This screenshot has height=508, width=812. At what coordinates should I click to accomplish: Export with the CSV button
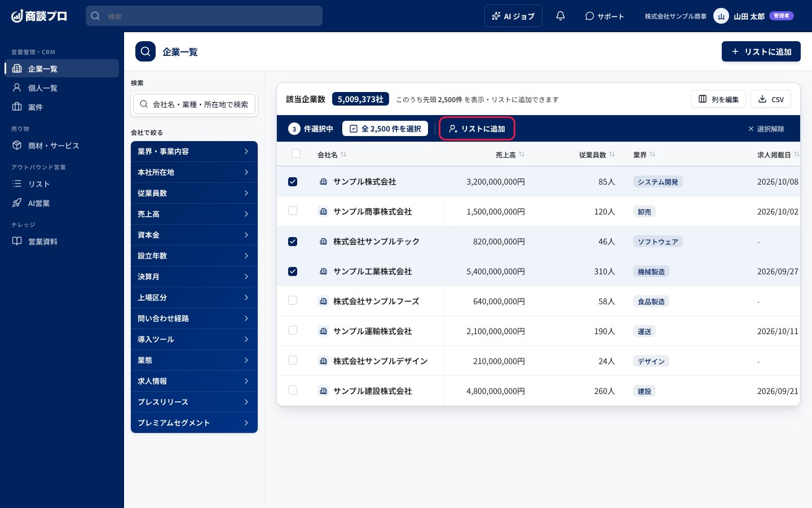(x=771, y=99)
